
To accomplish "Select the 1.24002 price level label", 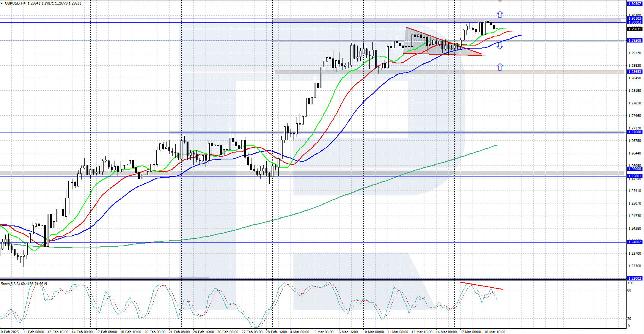I will coord(634,242).
